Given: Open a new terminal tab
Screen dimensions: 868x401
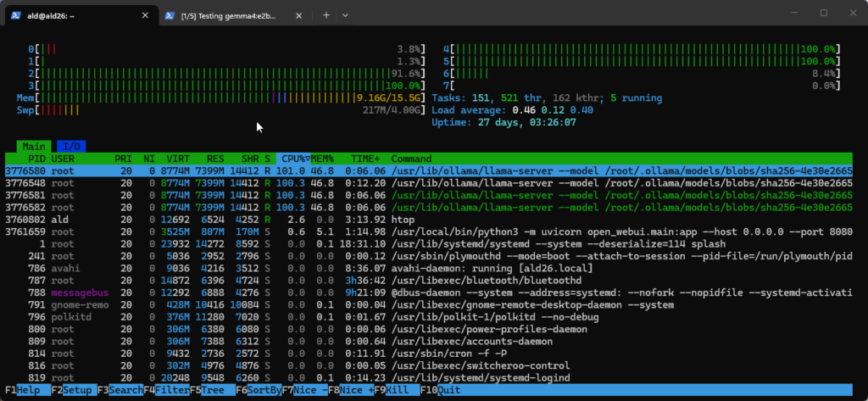Looking at the screenshot, I should click(x=326, y=15).
